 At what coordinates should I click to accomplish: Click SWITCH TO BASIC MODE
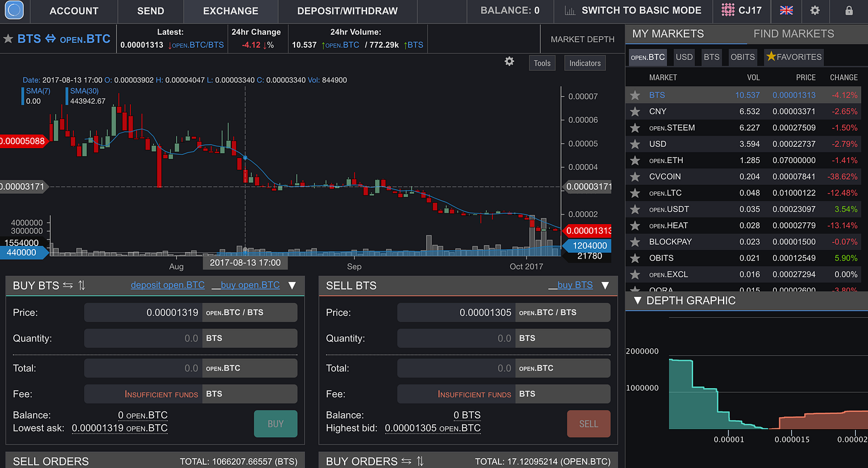point(641,11)
